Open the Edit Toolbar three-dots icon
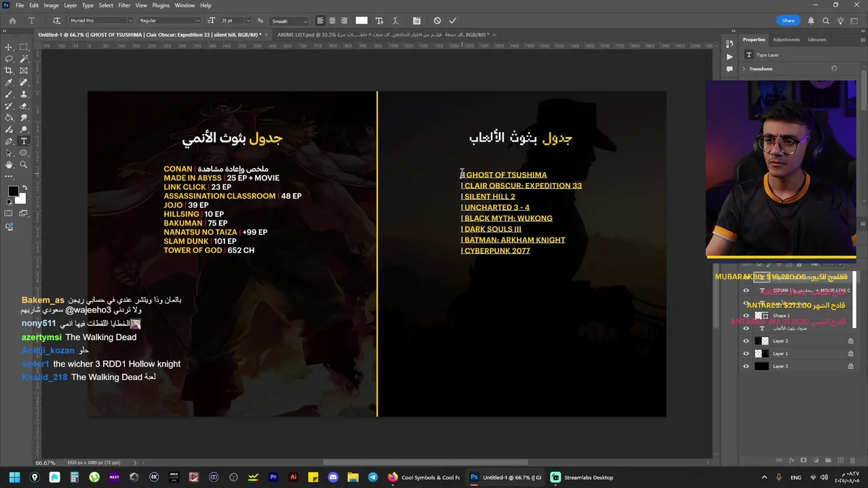 (x=9, y=176)
